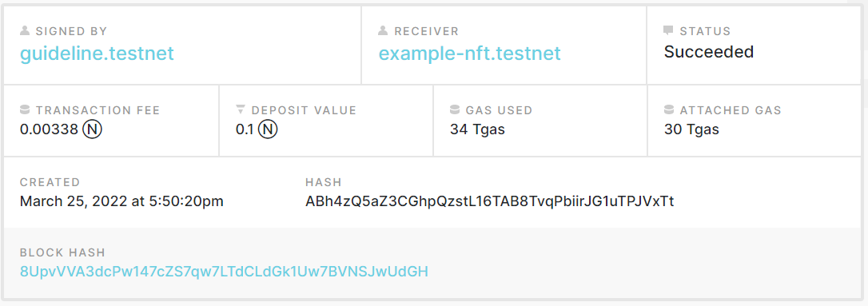Screen dimensions: 868x306
Task: Click the funnel icon beside Deposit Value
Action: 241,110
